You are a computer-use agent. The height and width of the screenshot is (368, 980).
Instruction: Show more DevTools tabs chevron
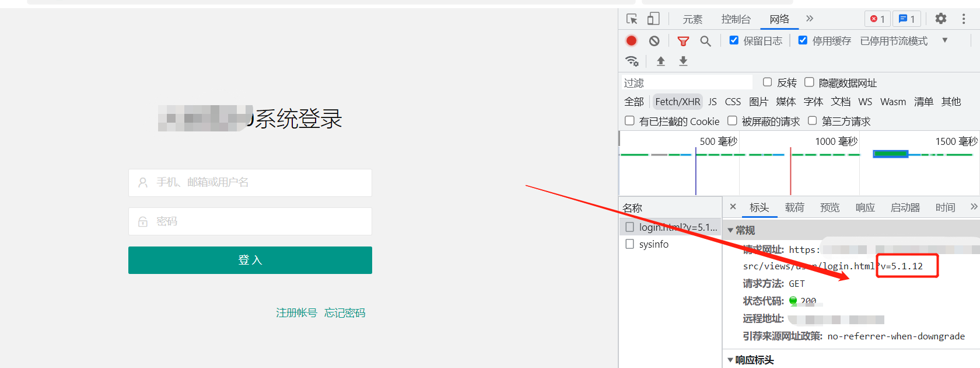pyautogui.click(x=810, y=19)
